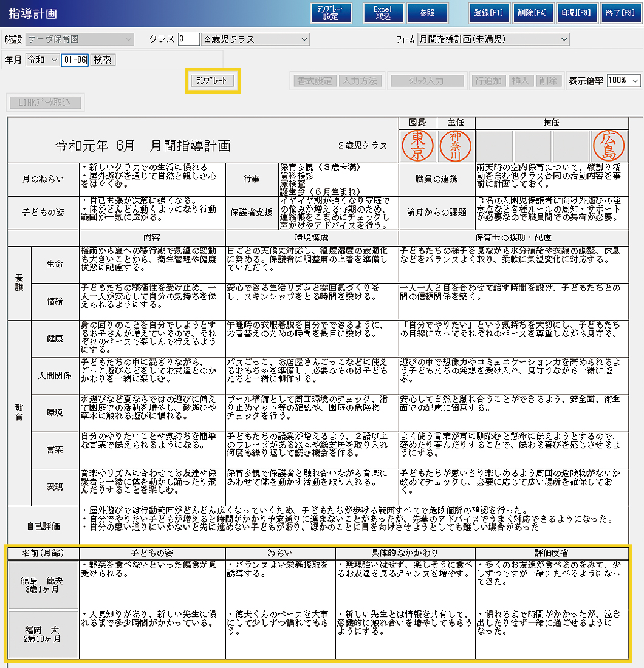Open the Excel取込 import button
Image resolution: width=644 pixels, height=668 pixels.
[x=383, y=13]
